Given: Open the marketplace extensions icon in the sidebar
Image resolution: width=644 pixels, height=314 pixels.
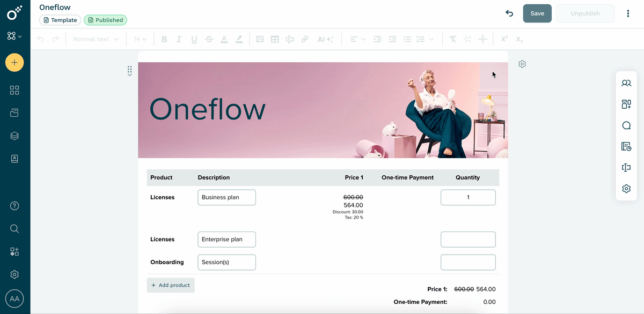Looking at the screenshot, I should (14, 251).
